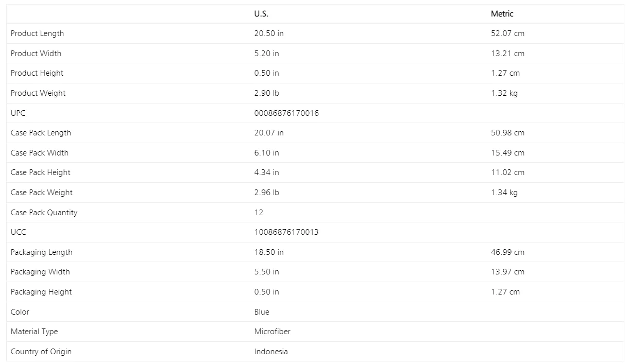This screenshot has width=629, height=364.
Task: Click the Packaging Length label
Action: pos(41,252)
